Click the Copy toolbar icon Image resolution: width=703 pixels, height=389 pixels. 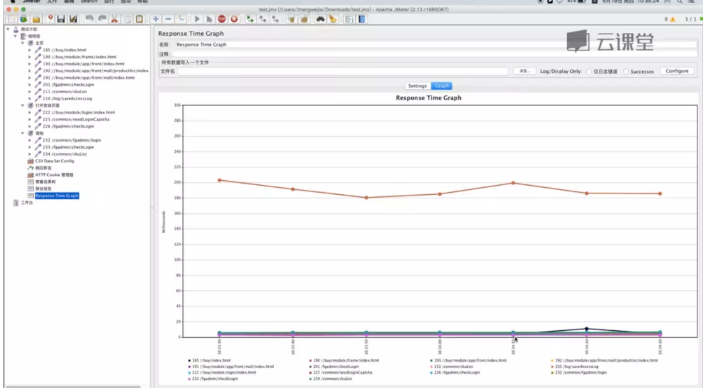[127, 19]
